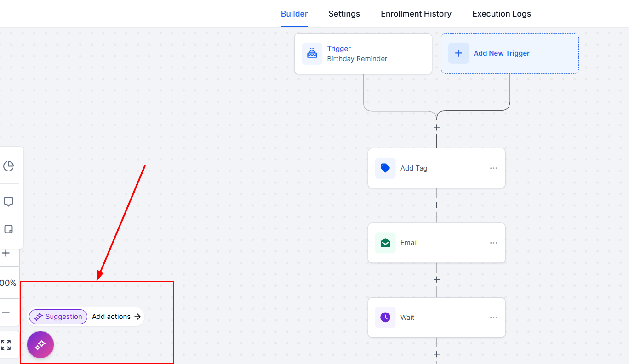Open the pie chart stats icon
The height and width of the screenshot is (364, 629).
click(x=8, y=166)
